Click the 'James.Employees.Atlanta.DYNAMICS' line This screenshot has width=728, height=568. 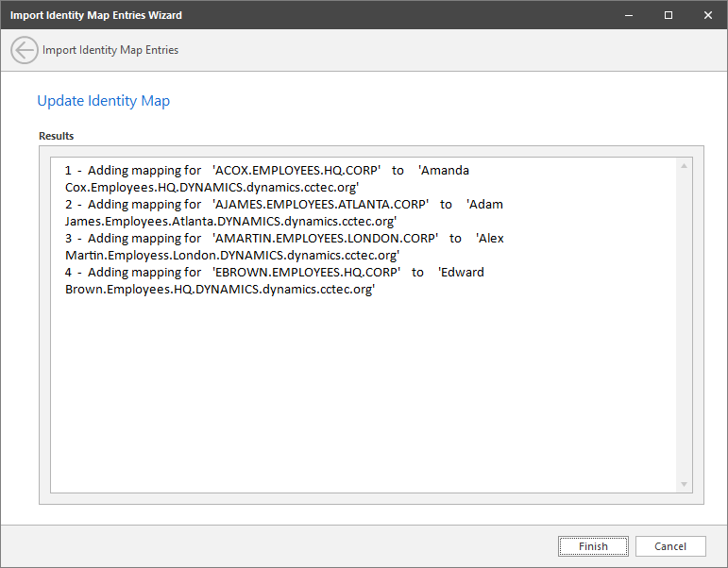[230, 222]
